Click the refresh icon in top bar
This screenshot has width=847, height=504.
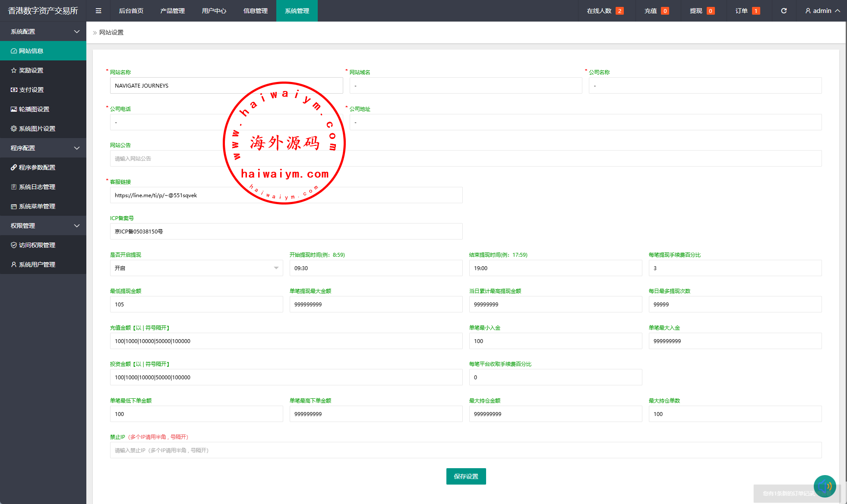[784, 11]
